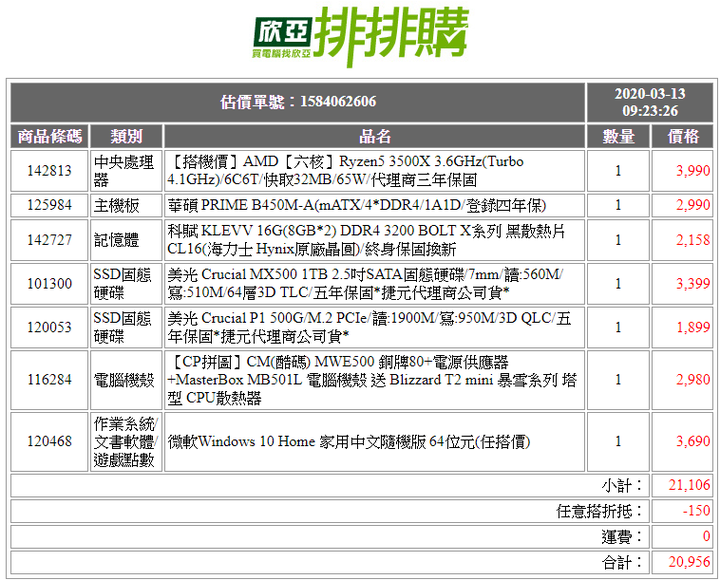
Task: Select the shipping fee value 0
Action: coord(707,537)
